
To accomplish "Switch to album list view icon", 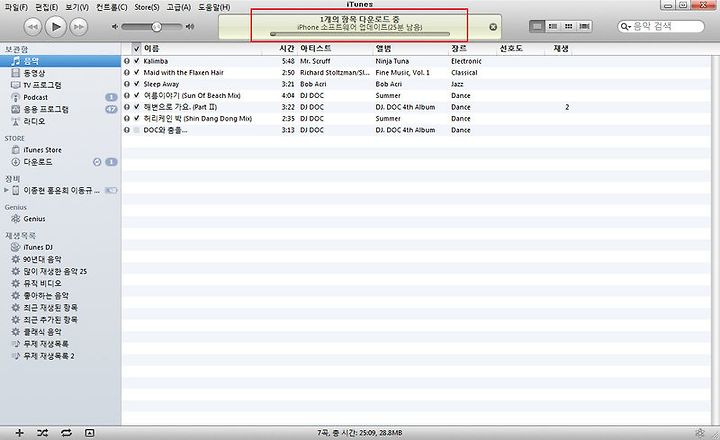I will click(553, 26).
